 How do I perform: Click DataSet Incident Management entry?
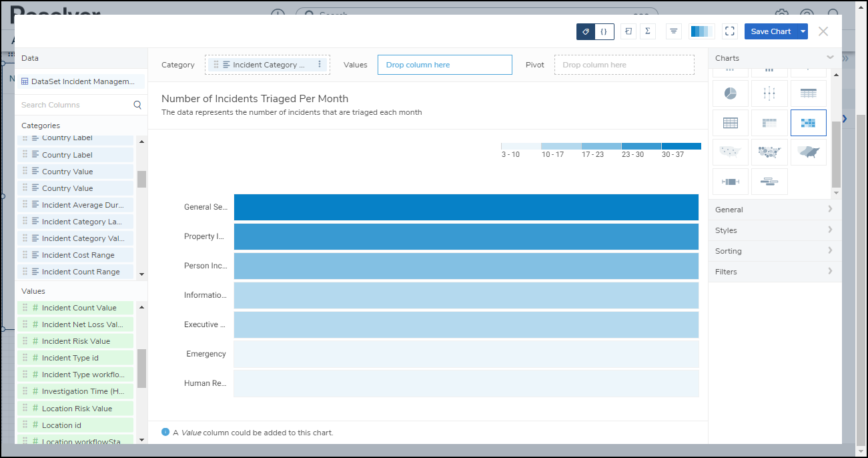81,81
